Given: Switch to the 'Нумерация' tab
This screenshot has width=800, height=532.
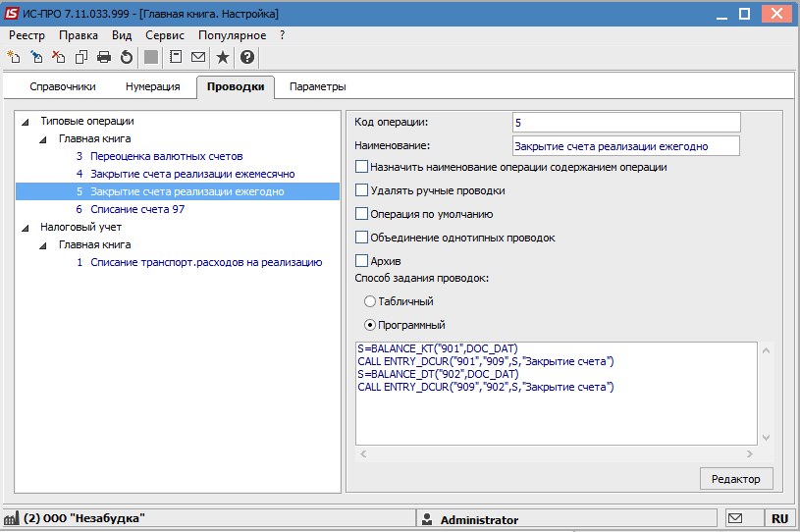Looking at the screenshot, I should pos(152,86).
